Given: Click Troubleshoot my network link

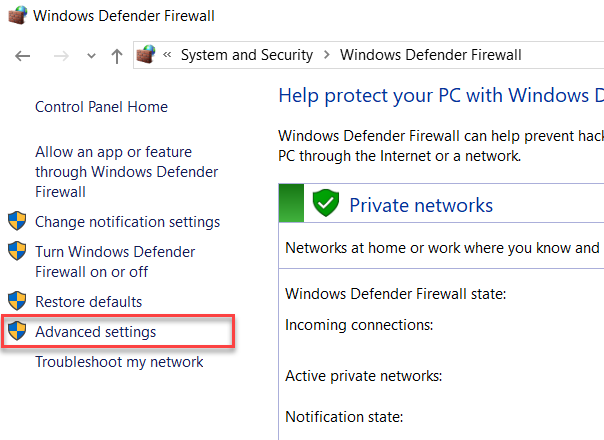Looking at the screenshot, I should click(x=119, y=362).
